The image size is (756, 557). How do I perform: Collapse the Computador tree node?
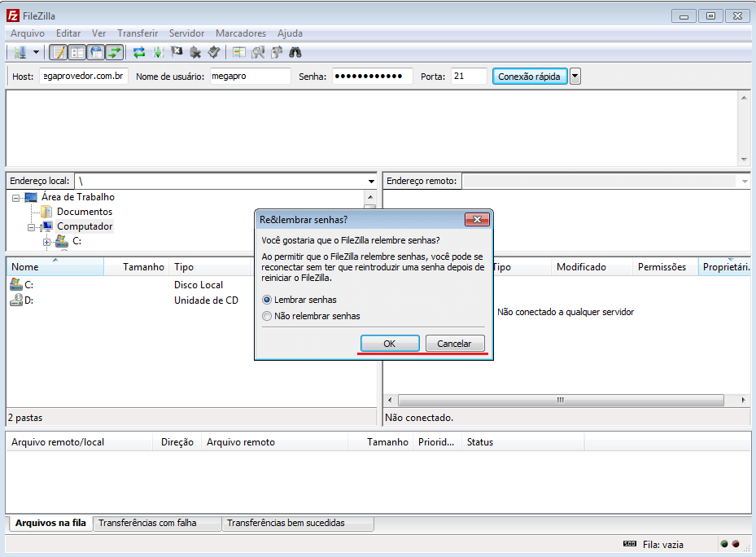(x=32, y=227)
